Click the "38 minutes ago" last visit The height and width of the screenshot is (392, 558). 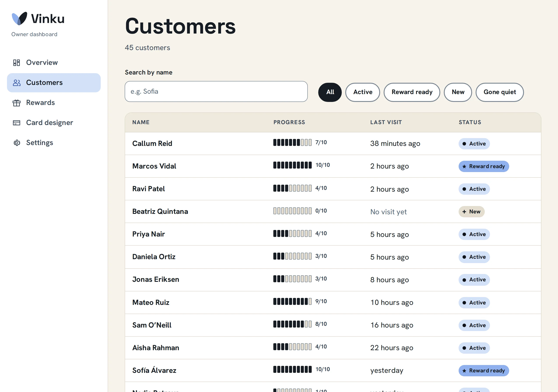pyautogui.click(x=395, y=144)
